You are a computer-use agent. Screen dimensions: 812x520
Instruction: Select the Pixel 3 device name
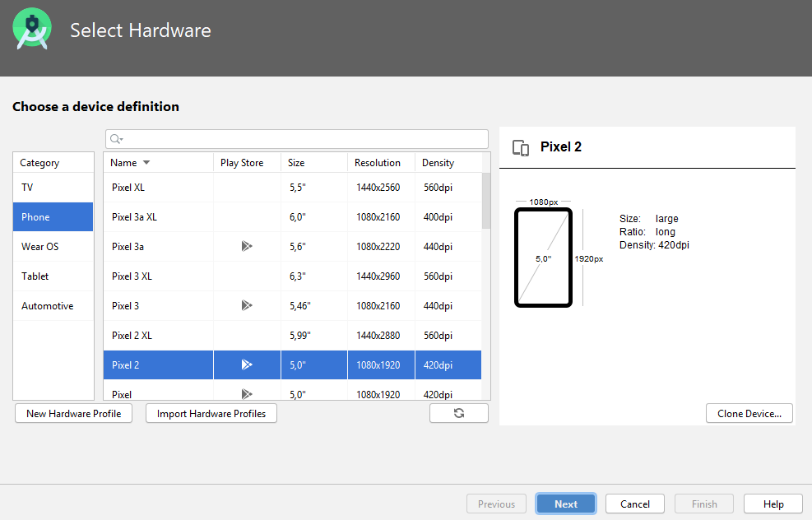[125, 305]
